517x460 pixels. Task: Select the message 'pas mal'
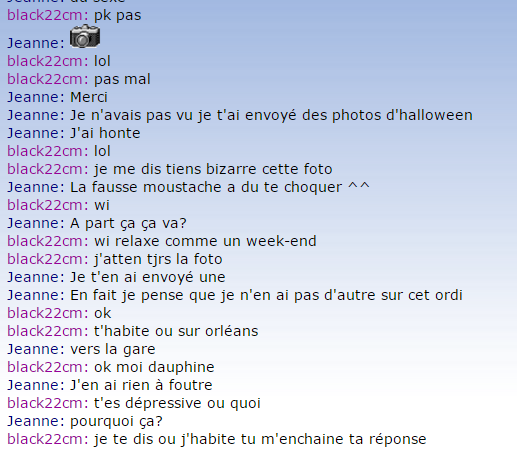(122, 79)
